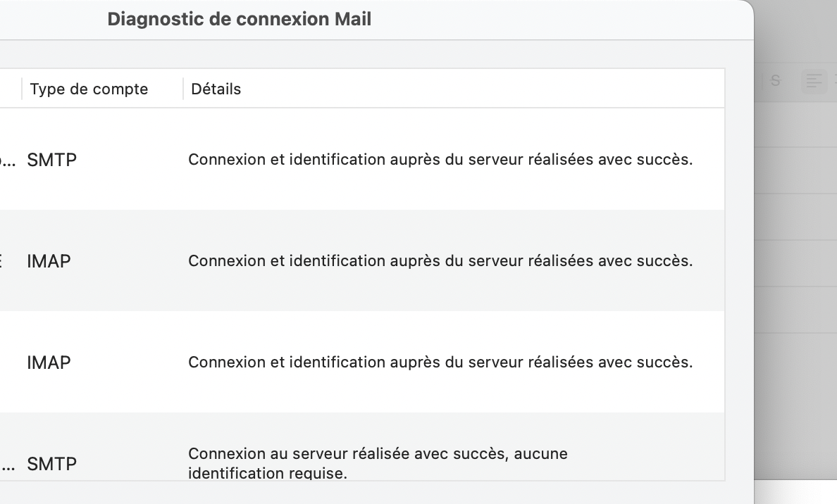Click the strikethrough icon in background toolbar

click(776, 81)
